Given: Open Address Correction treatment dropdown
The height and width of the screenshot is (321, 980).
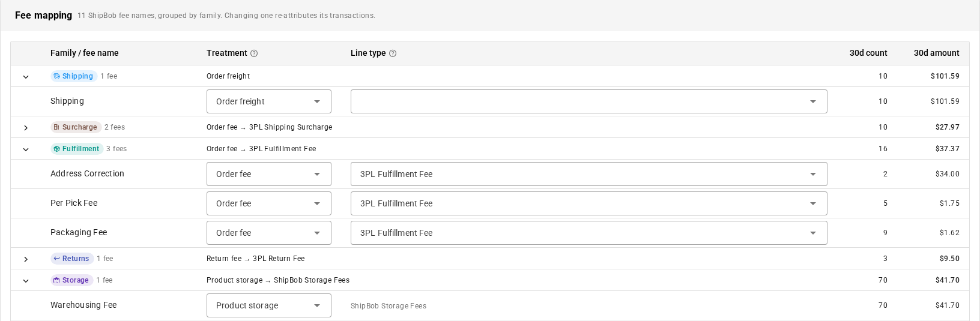Looking at the screenshot, I should [269, 174].
